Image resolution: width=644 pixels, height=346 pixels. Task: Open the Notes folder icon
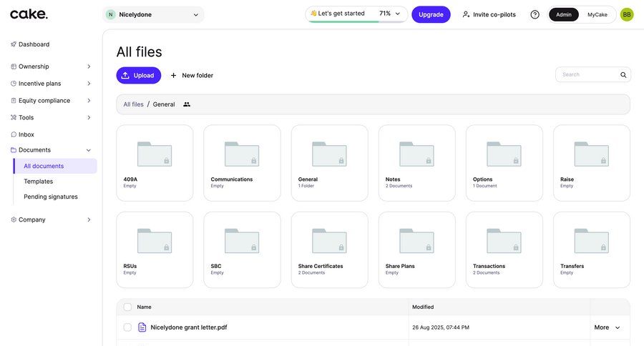tap(417, 154)
